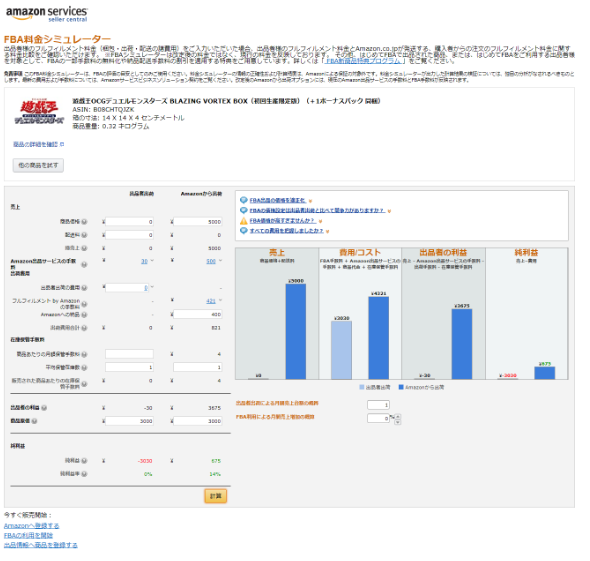Open help icon for storage fee per sold item

tap(84, 384)
